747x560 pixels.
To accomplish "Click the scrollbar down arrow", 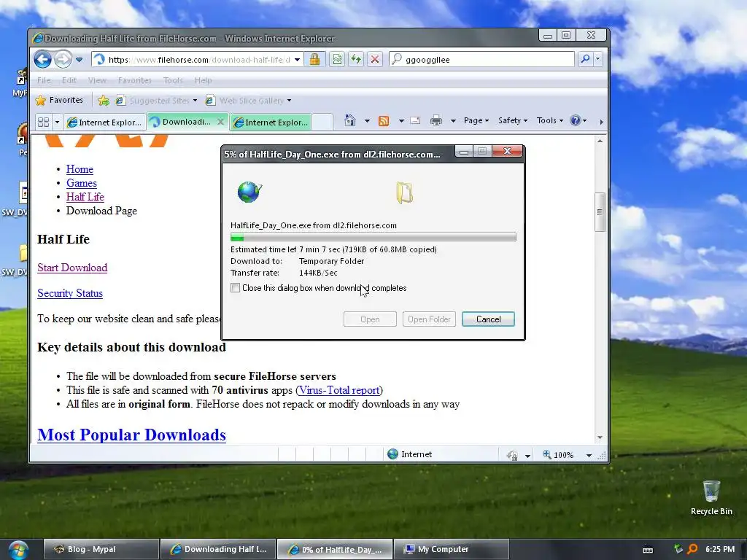I will click(600, 437).
